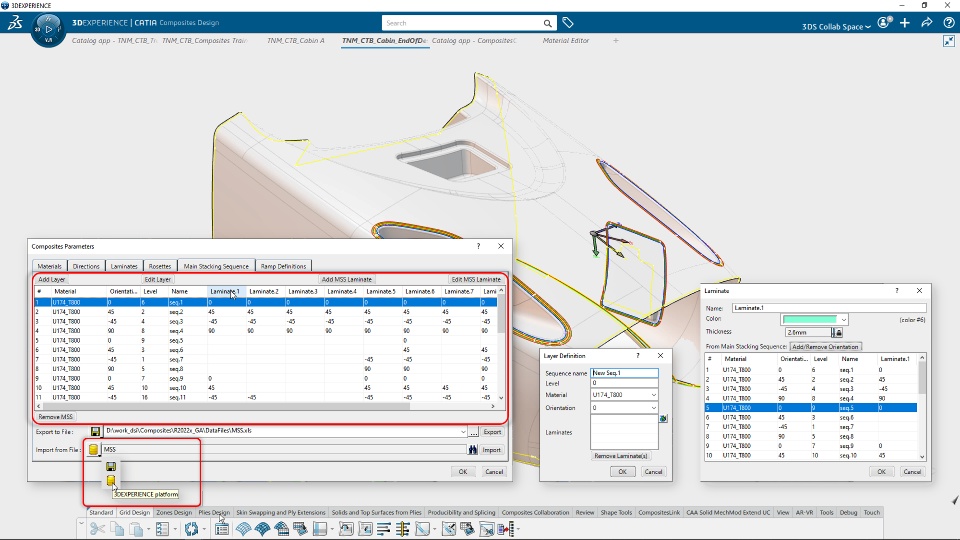
Task: Open the Material dropdown in Layer Definition
Action: pyautogui.click(x=653, y=395)
